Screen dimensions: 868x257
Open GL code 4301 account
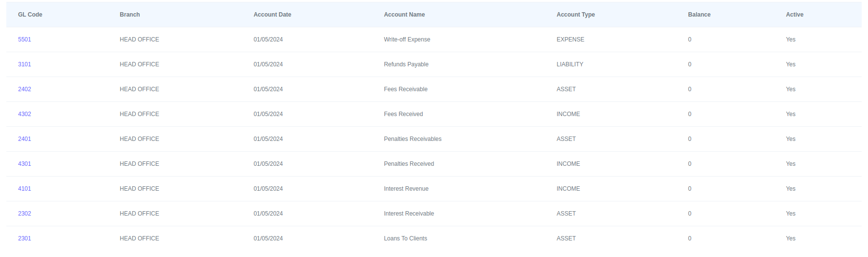(24, 164)
